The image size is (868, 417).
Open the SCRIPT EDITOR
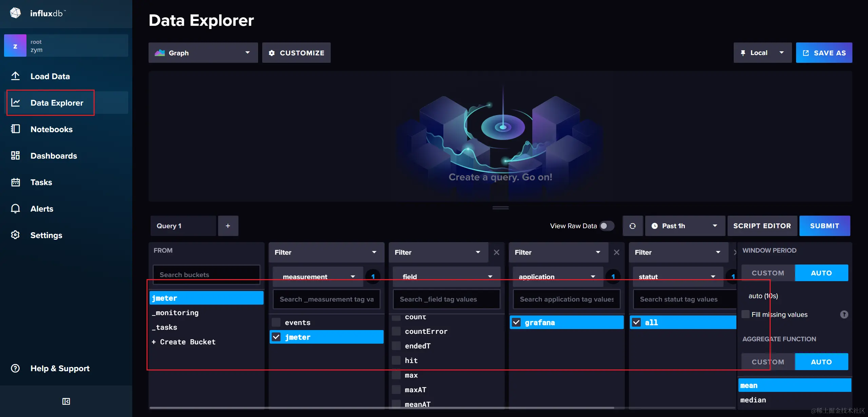[762, 226]
